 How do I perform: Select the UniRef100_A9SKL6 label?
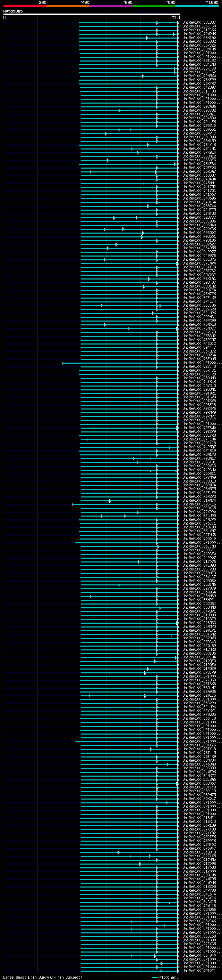click(199, 504)
